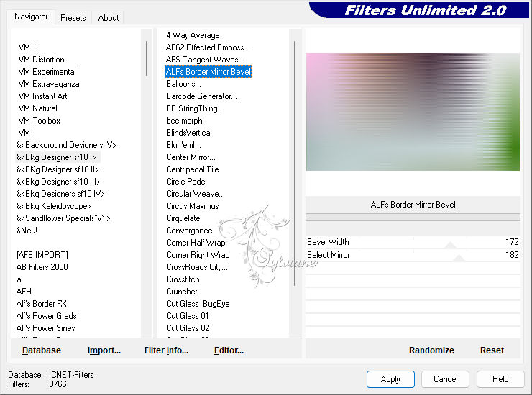Choose BlindsVertical filter
This screenshot has width=532, height=395.
(x=189, y=133)
